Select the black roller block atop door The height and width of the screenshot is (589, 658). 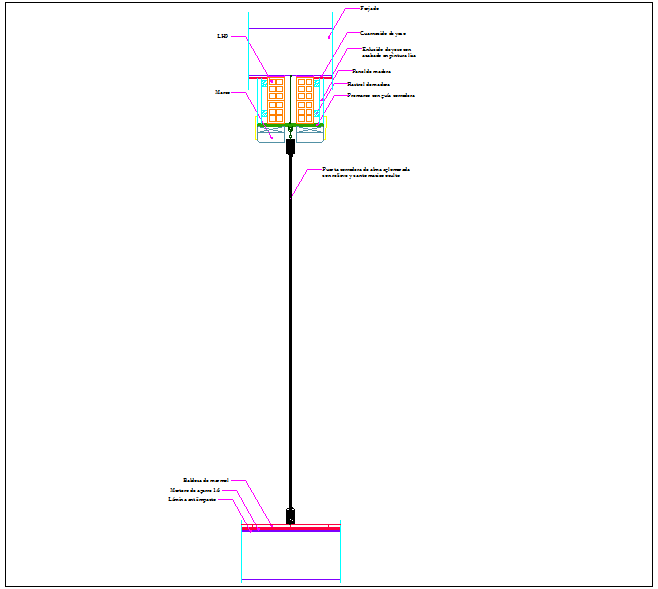pyautogui.click(x=290, y=148)
